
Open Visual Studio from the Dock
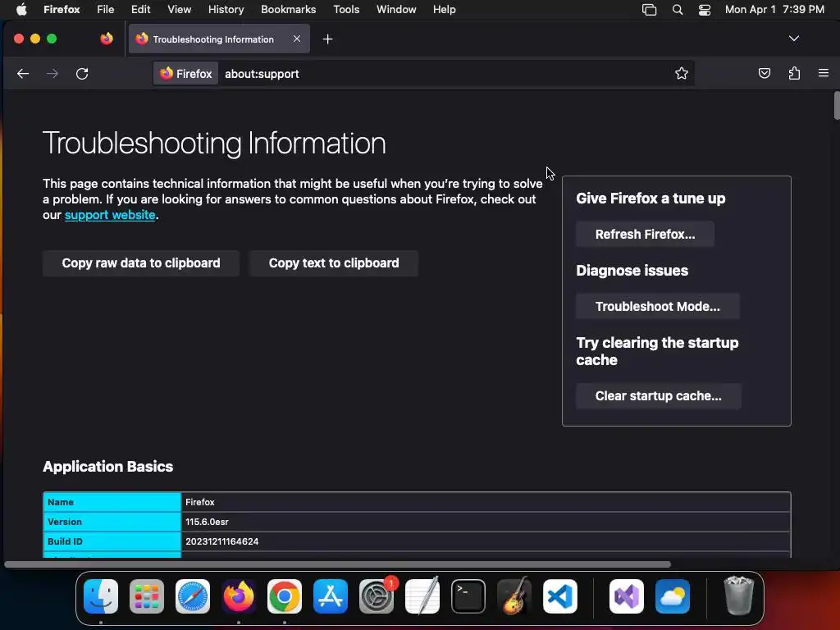coord(627,596)
